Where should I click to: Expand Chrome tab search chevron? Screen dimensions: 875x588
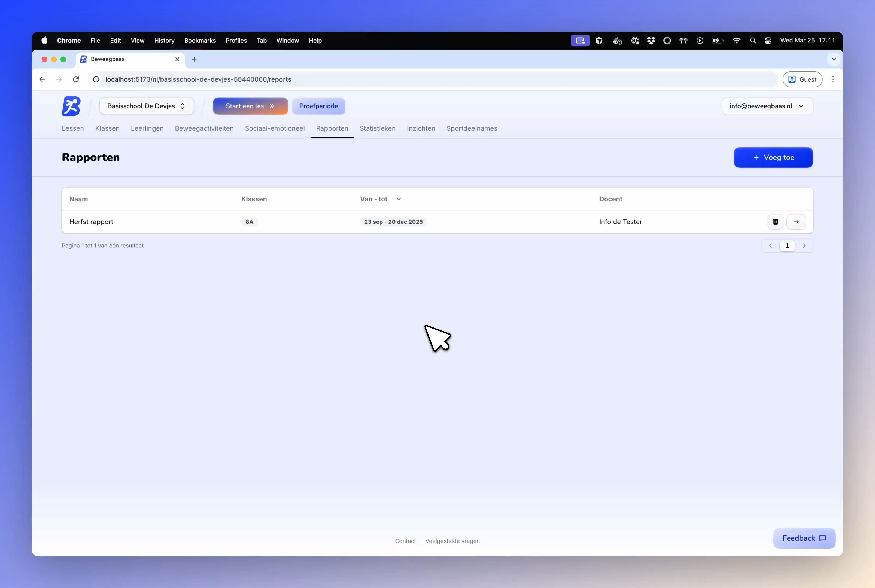[x=833, y=59]
